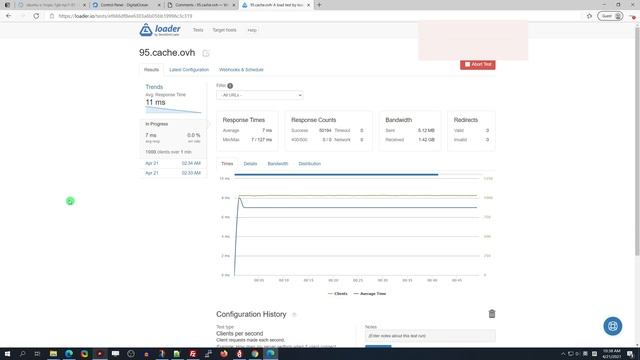640x360 pixels.
Task: Click the favorites star icon in toolbar
Action: pyautogui.click(x=589, y=16)
